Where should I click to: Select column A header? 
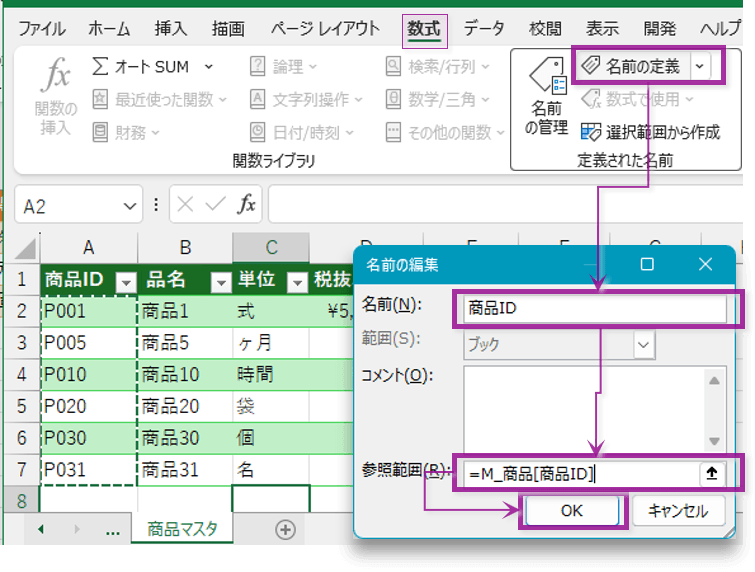(x=89, y=248)
